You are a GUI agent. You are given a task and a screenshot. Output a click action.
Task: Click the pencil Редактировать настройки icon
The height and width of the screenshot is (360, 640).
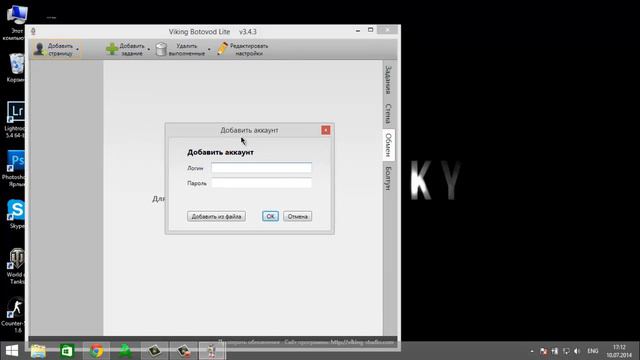pos(222,49)
